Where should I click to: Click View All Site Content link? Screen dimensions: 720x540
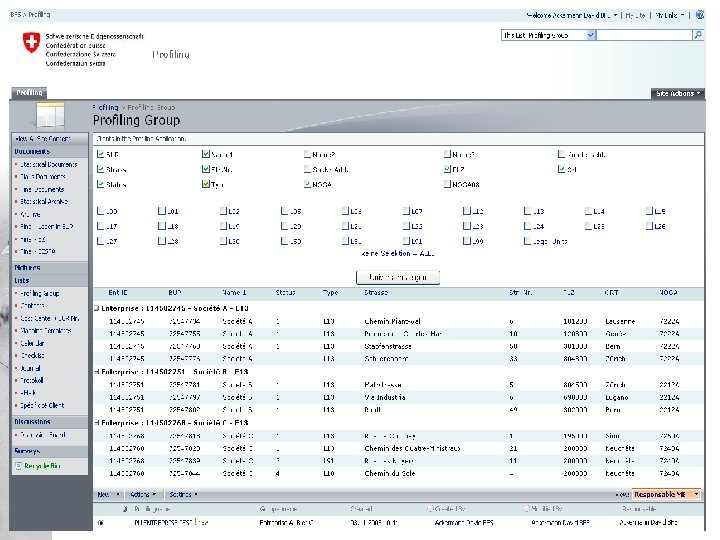pyautogui.click(x=42, y=138)
